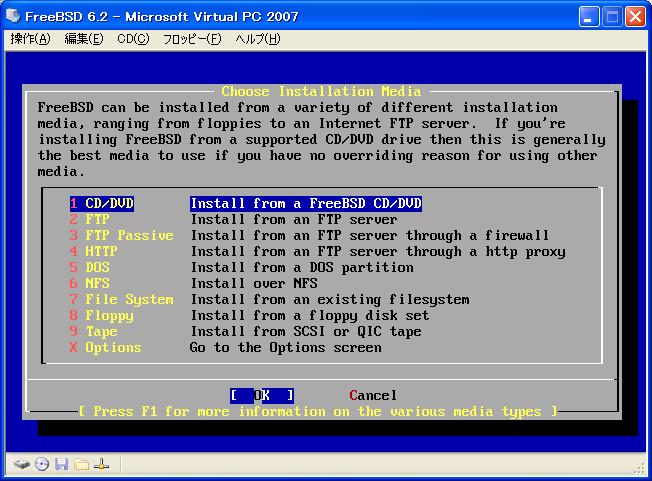
Task: Click 'Install from an existing filesystem' description
Action: coord(330,299)
